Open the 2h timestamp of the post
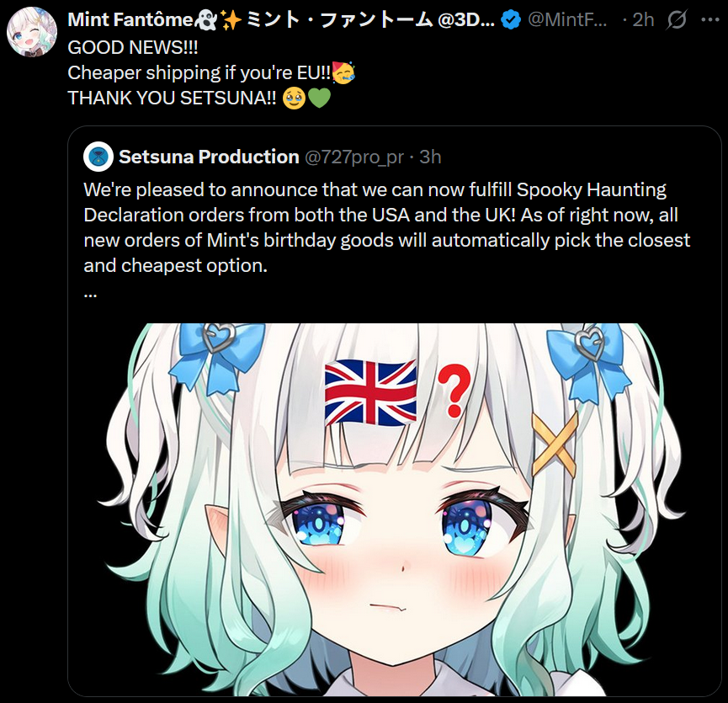 coord(644,20)
